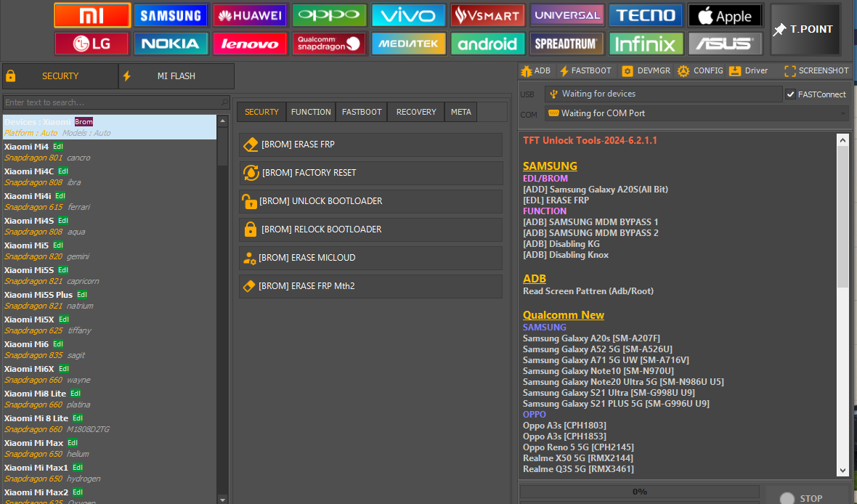The height and width of the screenshot is (504, 857).
Task: Launch Device Manager via DEVMGR icon
Action: tap(627, 70)
